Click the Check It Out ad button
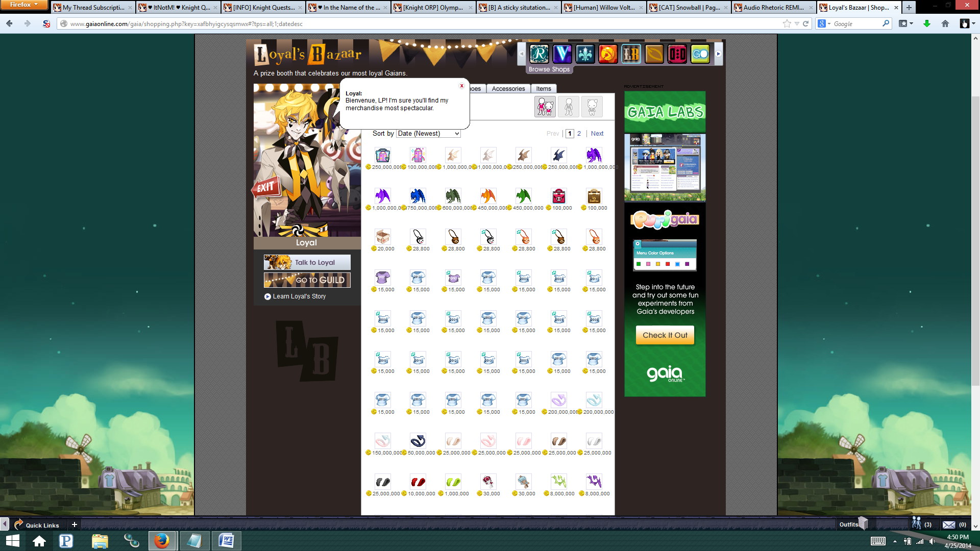Image resolution: width=980 pixels, height=551 pixels. (x=665, y=335)
